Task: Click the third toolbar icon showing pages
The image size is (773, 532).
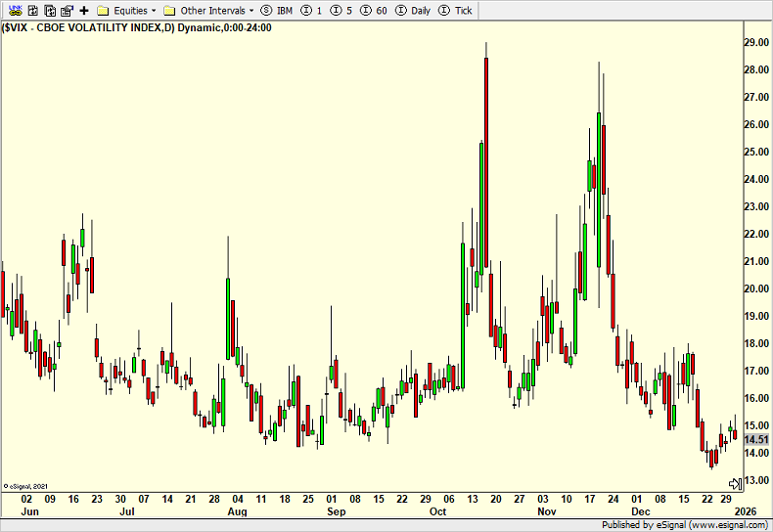Action: (49, 10)
